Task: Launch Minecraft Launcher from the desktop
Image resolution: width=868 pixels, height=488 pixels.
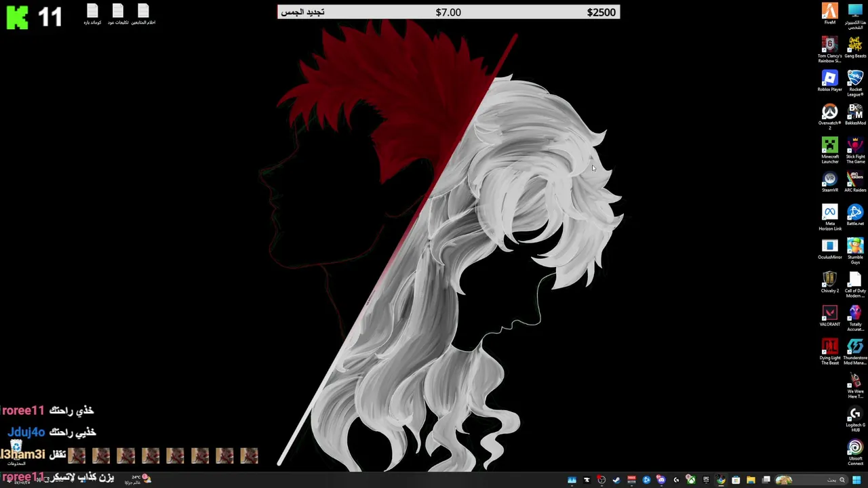Action: [829, 150]
